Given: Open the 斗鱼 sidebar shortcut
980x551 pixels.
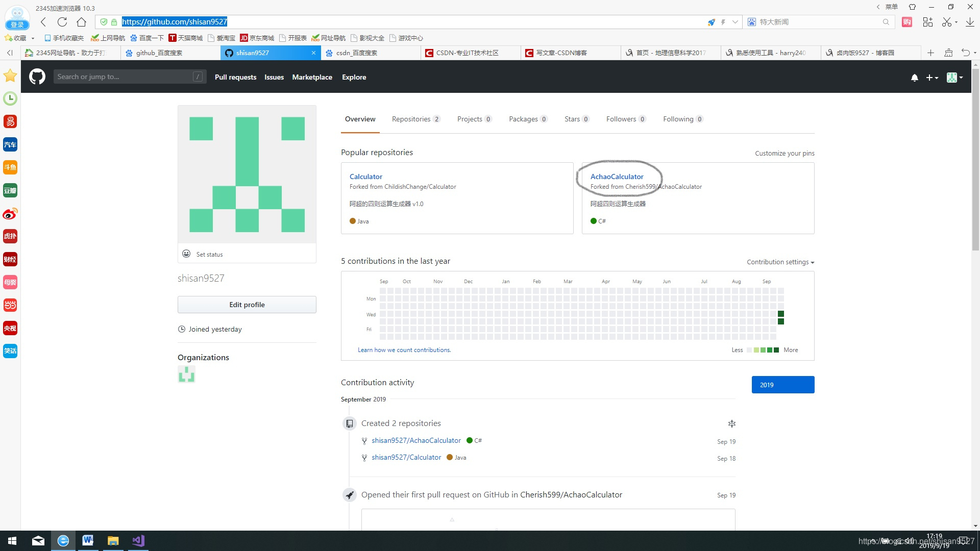Looking at the screenshot, I should click(x=10, y=167).
